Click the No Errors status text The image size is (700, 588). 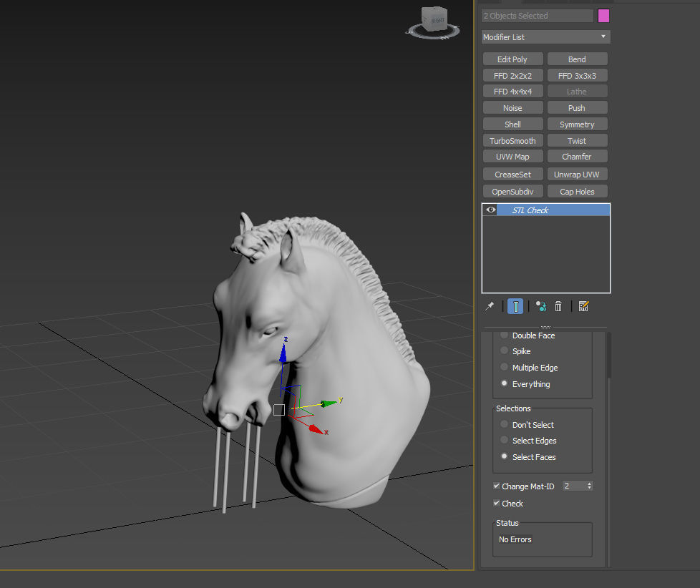[x=515, y=539]
